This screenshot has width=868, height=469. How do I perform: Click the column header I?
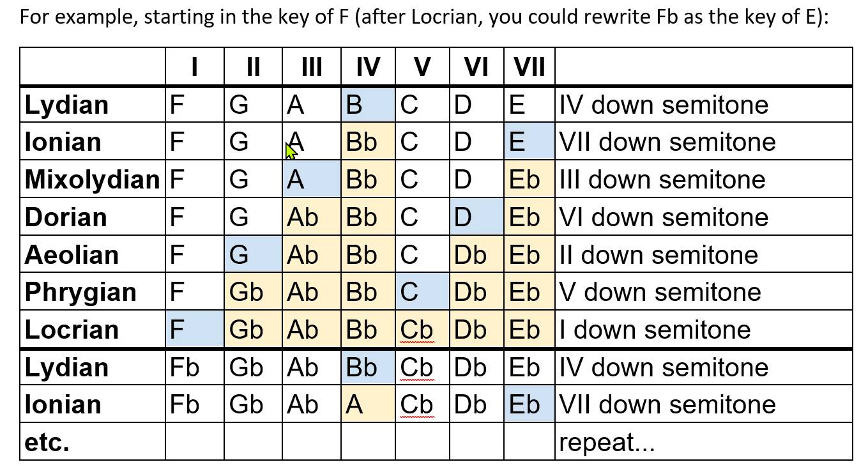[194, 66]
